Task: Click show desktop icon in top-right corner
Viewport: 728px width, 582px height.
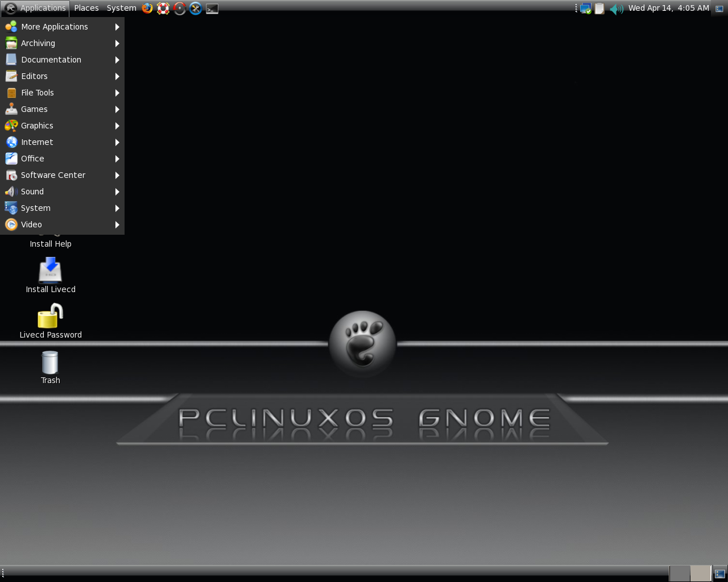Action: coord(719,8)
